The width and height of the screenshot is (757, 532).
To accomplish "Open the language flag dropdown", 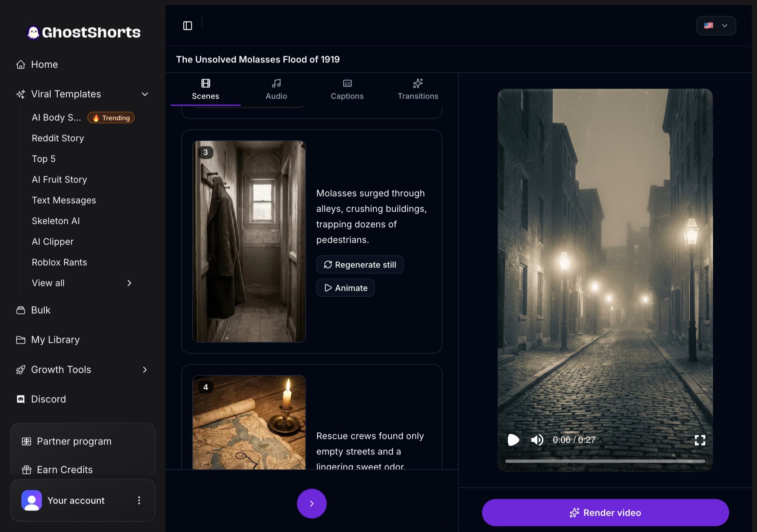I will click(x=716, y=25).
